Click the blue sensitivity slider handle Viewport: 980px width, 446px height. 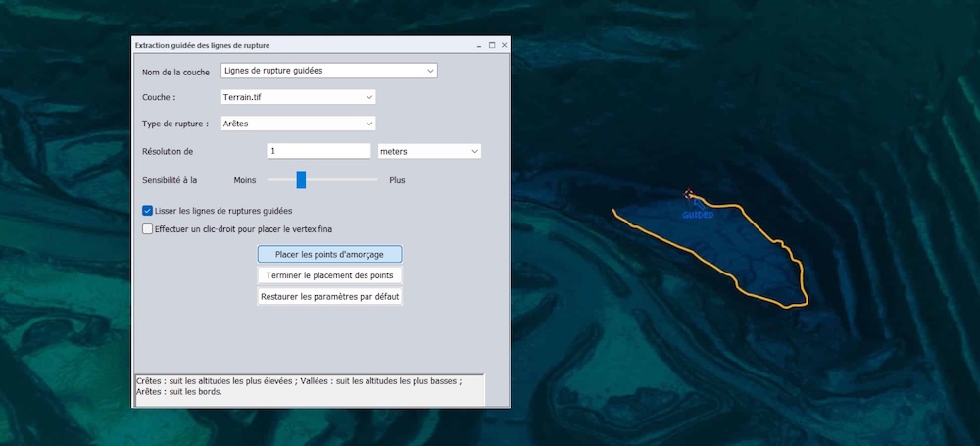pyautogui.click(x=302, y=180)
